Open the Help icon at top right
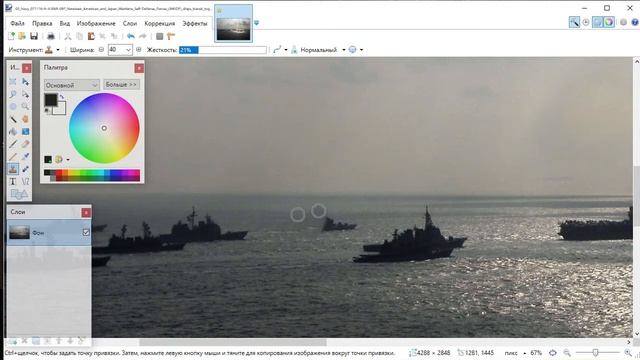Viewport: 640px width, 360px height. (635, 22)
